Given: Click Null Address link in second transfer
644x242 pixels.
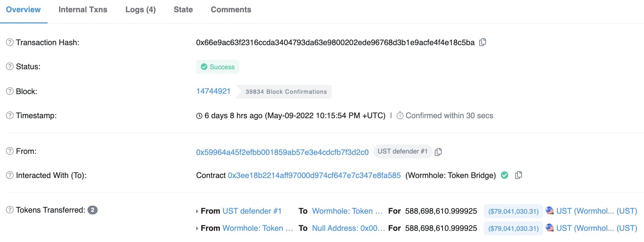Looking at the screenshot, I should point(348,228).
